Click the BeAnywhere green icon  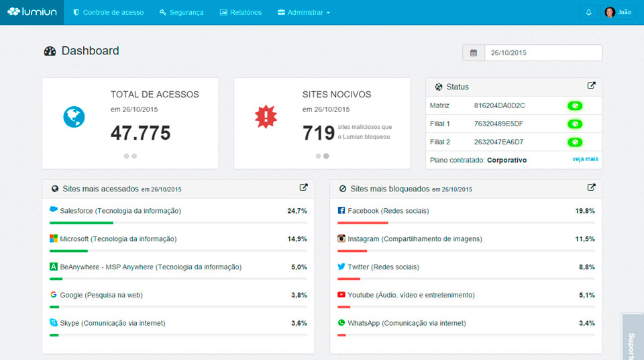point(54,267)
